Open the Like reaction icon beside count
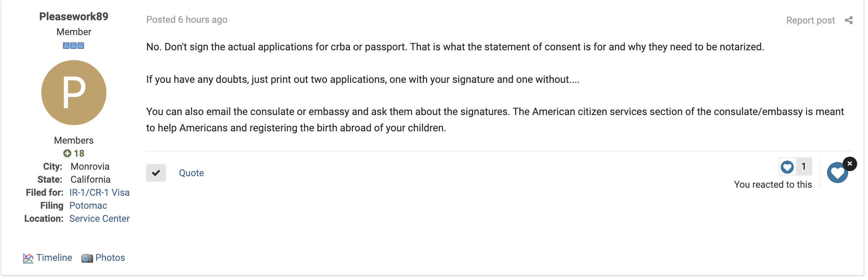The height and width of the screenshot is (280, 868). click(x=787, y=167)
